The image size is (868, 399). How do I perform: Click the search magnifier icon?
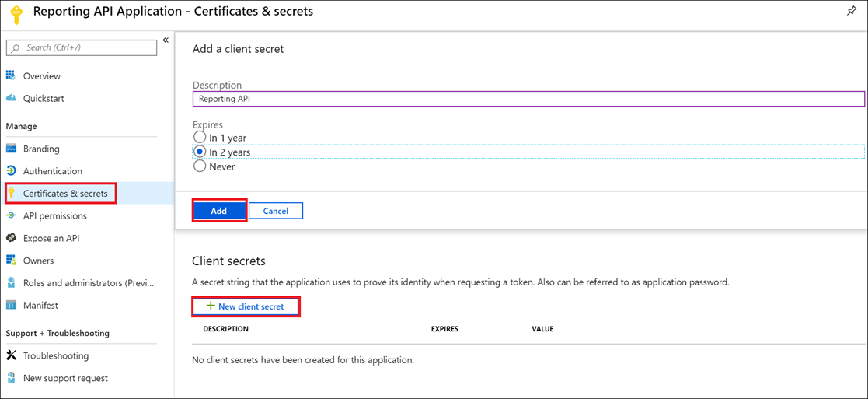[x=16, y=48]
